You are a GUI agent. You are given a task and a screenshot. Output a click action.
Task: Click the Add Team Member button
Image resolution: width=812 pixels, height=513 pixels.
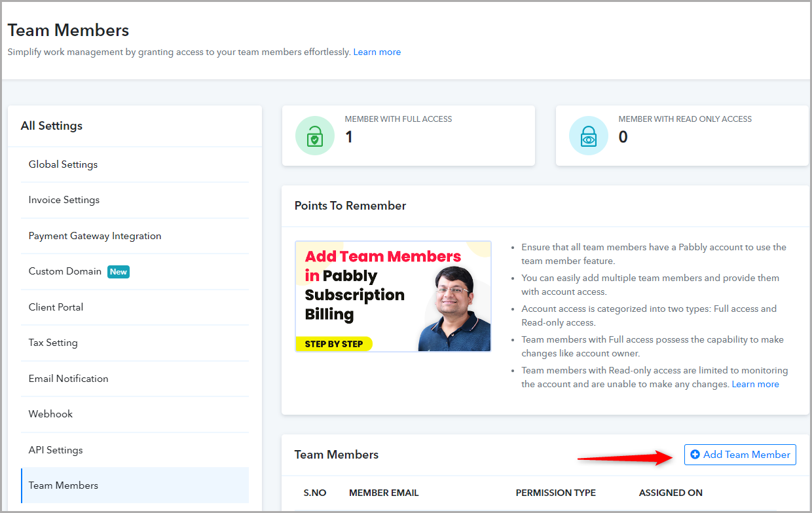(x=740, y=455)
